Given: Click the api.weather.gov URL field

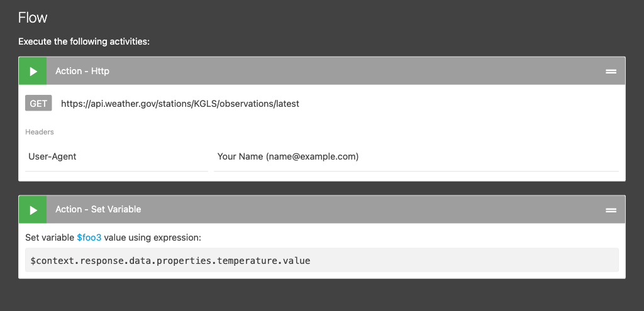Looking at the screenshot, I should click(x=180, y=104).
